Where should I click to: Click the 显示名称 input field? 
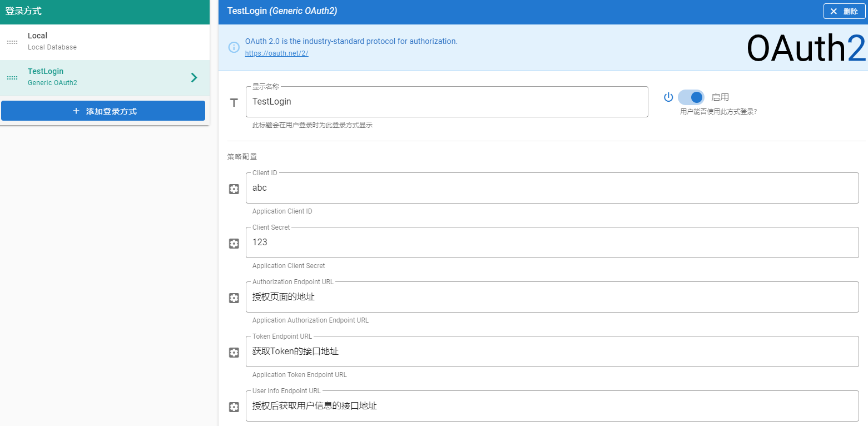447,102
